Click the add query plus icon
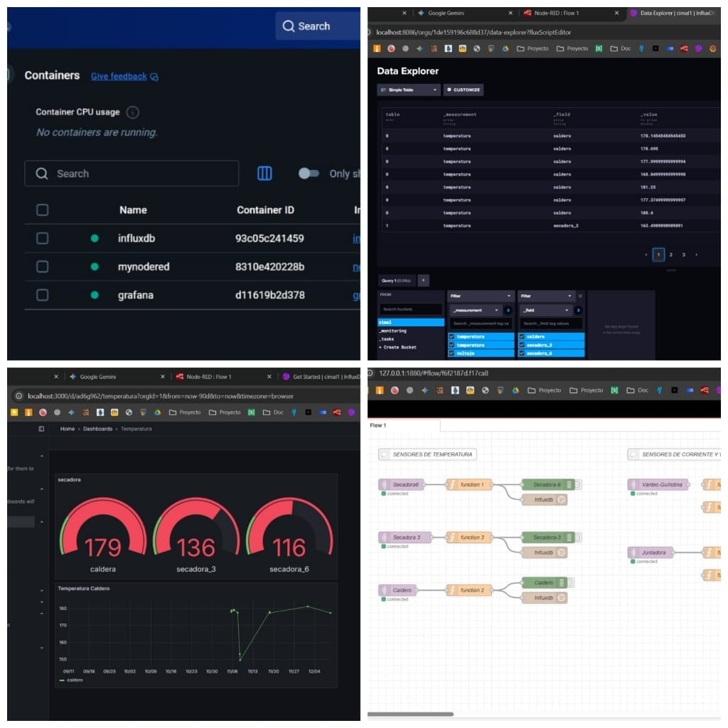The height and width of the screenshot is (728, 728). (424, 281)
